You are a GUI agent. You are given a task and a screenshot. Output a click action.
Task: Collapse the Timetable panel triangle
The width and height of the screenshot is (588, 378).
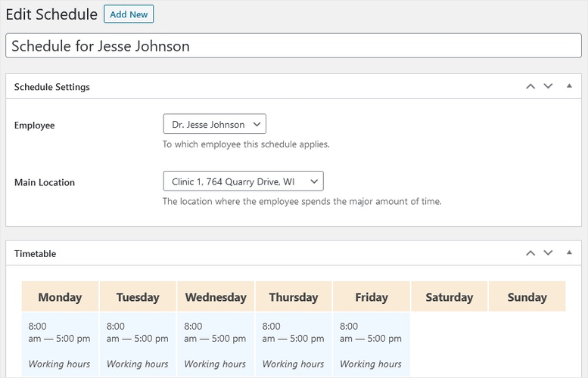[x=569, y=253]
